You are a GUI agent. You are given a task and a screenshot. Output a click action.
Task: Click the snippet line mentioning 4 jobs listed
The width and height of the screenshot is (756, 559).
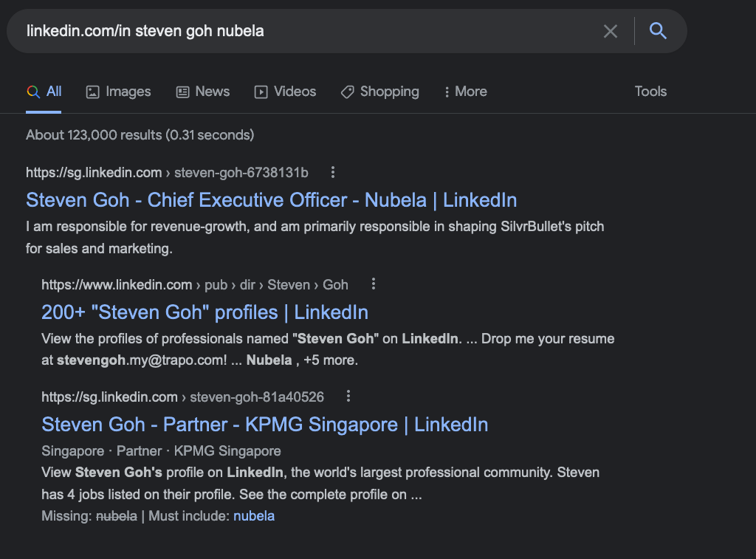(231, 494)
